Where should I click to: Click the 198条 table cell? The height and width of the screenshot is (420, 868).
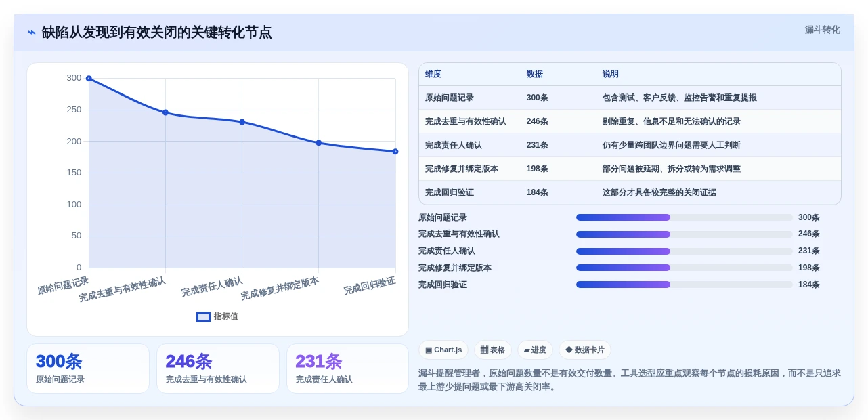[538, 169]
